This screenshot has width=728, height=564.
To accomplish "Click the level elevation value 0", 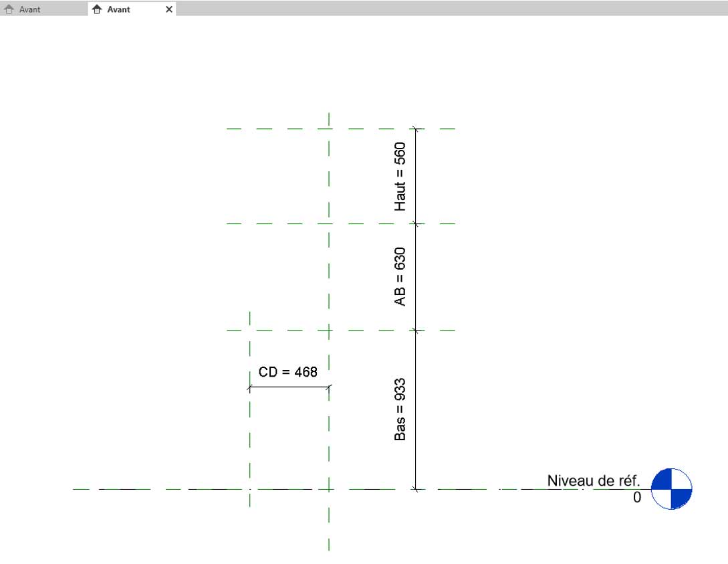I will point(637,497).
